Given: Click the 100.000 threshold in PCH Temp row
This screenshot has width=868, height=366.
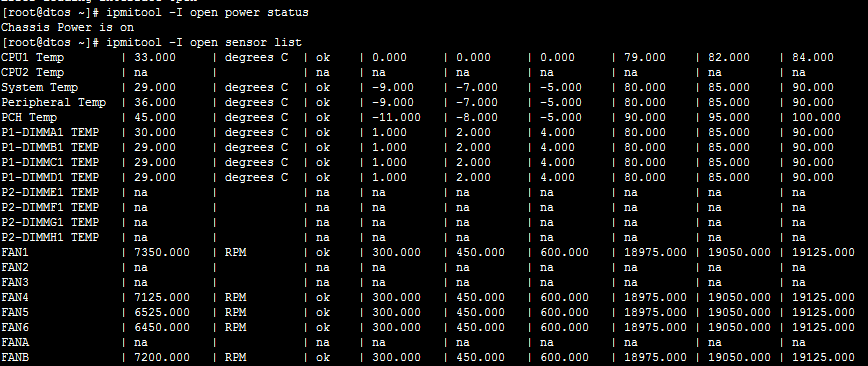Looking at the screenshot, I should [817, 117].
